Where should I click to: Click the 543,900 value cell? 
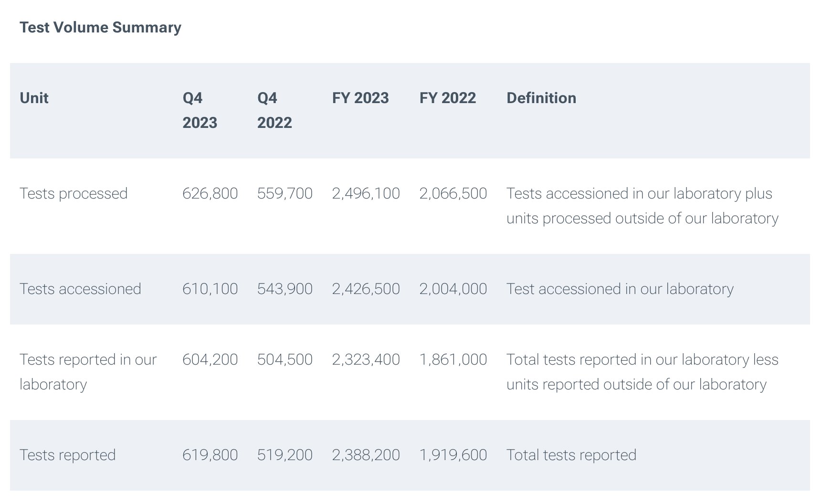(x=285, y=289)
